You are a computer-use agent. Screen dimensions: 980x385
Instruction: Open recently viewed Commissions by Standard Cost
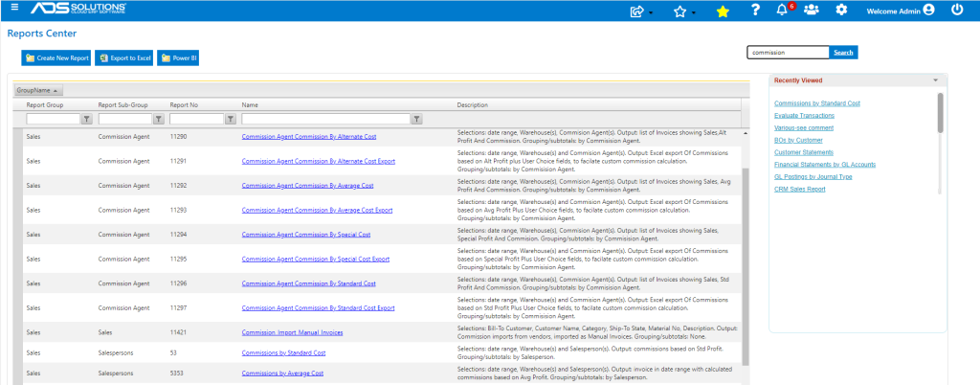[817, 103]
